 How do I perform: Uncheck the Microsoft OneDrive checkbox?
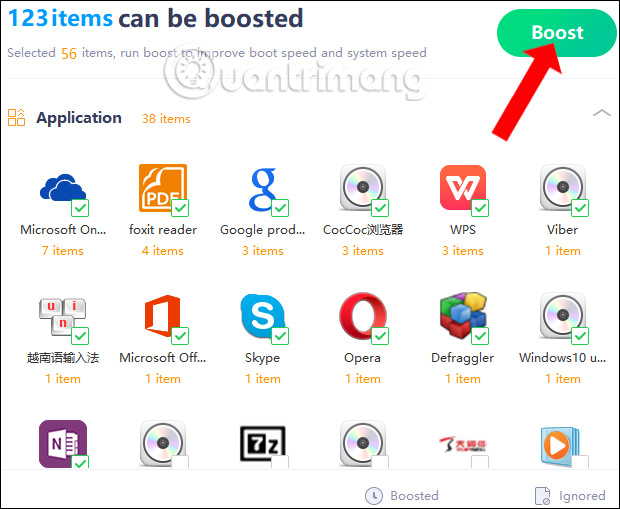pyautogui.click(x=80, y=208)
